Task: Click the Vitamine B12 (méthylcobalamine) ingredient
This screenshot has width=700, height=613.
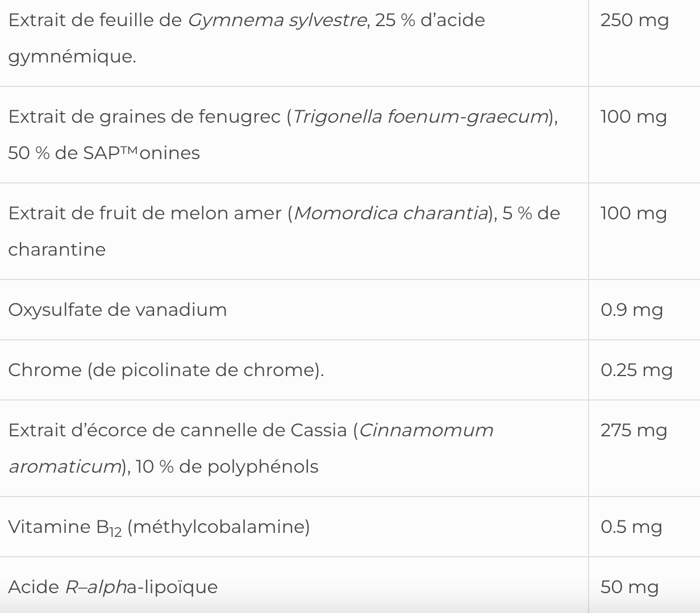Action: tap(159, 527)
